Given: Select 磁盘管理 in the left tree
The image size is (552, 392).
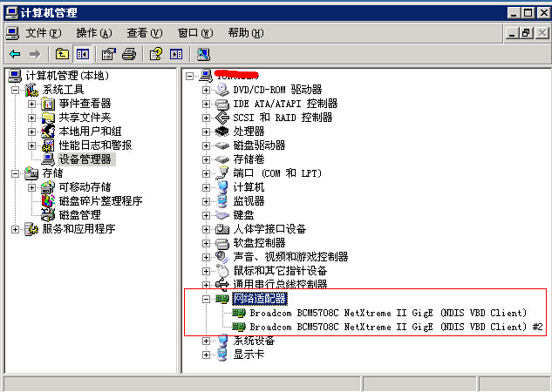Looking at the screenshot, I should [x=79, y=215].
